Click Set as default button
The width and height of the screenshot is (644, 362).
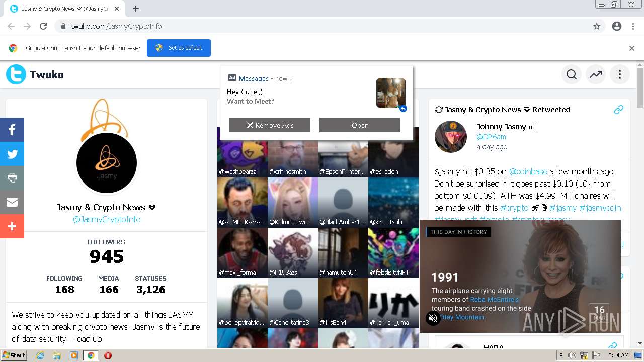pos(179,48)
